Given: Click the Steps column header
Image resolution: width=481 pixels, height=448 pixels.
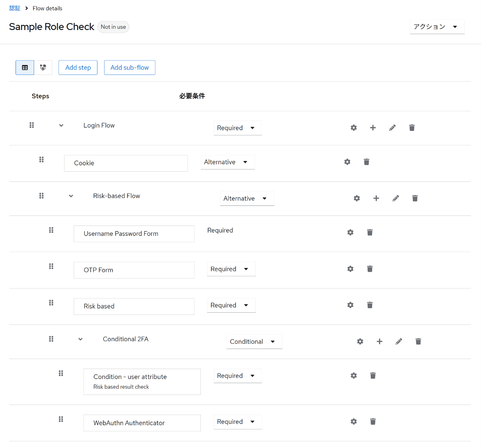Looking at the screenshot, I should click(x=40, y=96).
